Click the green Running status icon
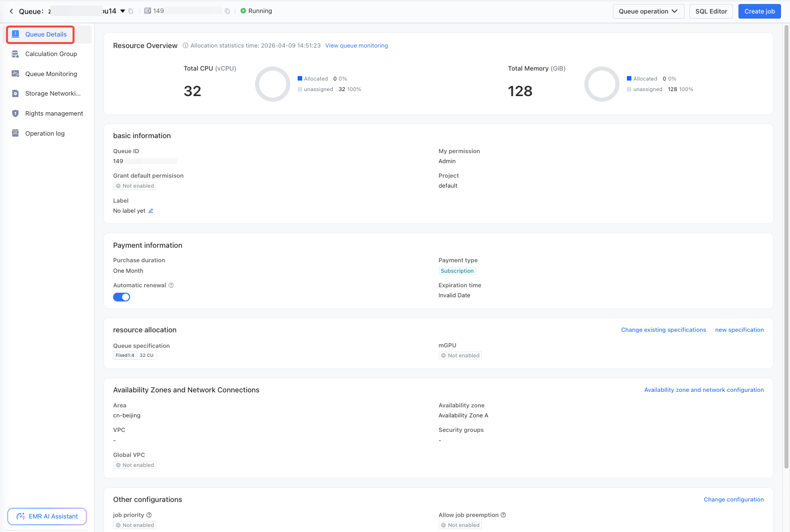790x532 pixels. click(243, 11)
